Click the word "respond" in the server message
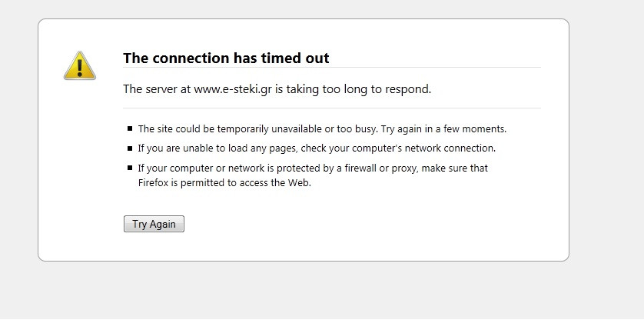The height and width of the screenshot is (320, 644). click(409, 89)
